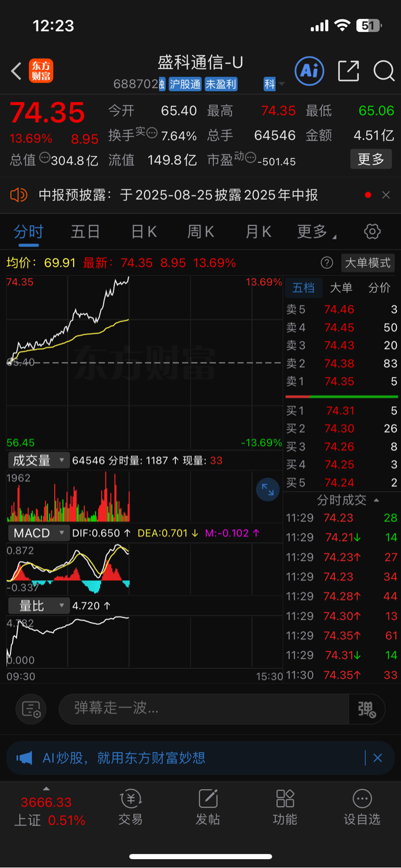Tap the 卖3 74.43 order row

point(341,345)
